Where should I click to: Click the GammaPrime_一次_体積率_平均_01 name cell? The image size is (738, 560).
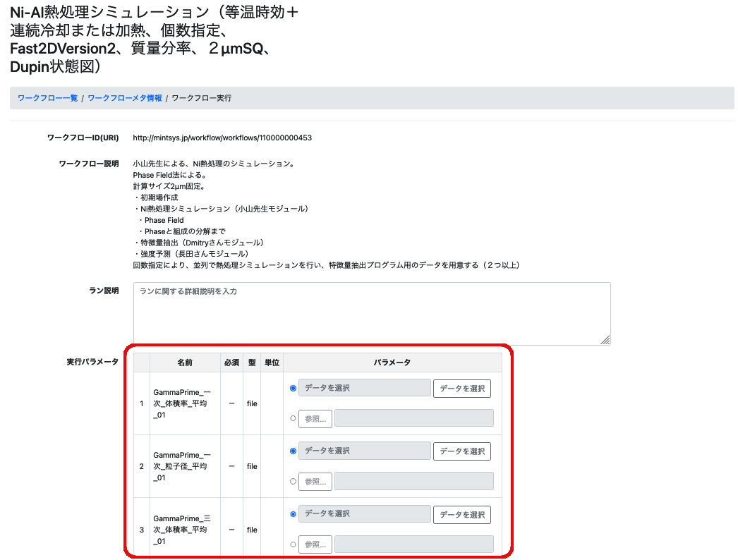(x=185, y=403)
